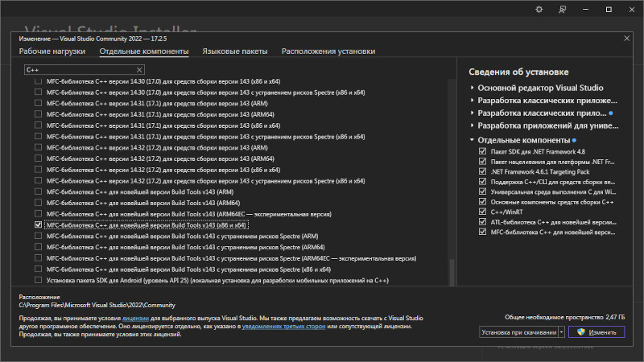Check MFC 14.32 (17.2) ARM
Image resolution: width=644 pixels, height=362 pixels.
click(38, 147)
